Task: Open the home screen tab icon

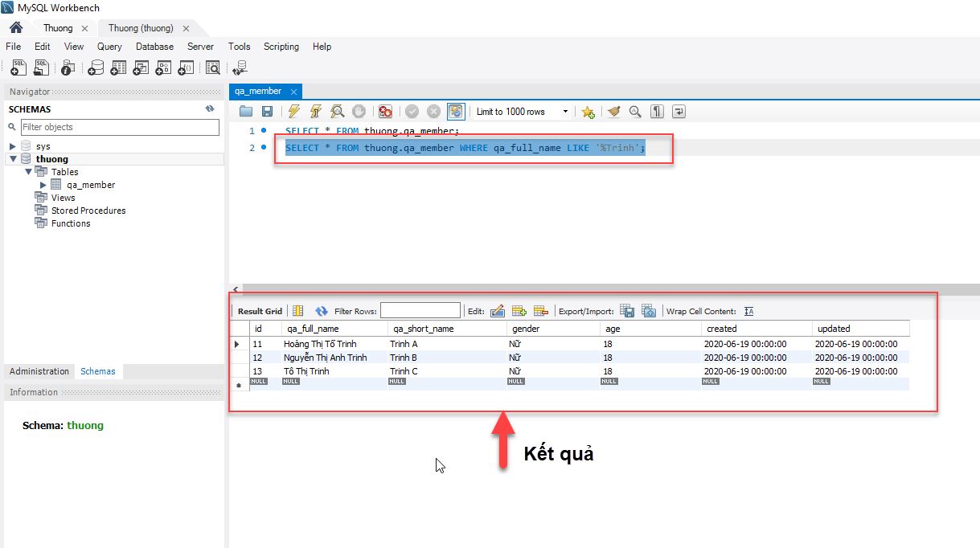Action: tap(15, 28)
